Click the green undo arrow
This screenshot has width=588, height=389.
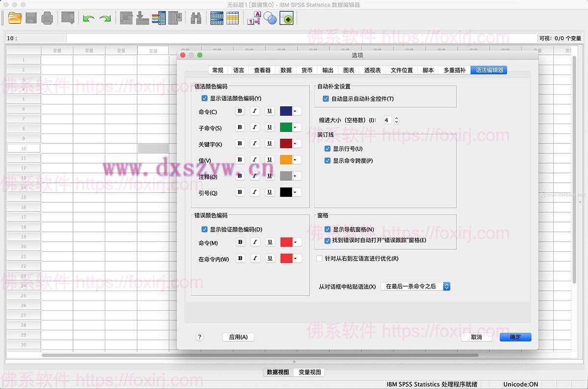tap(89, 19)
